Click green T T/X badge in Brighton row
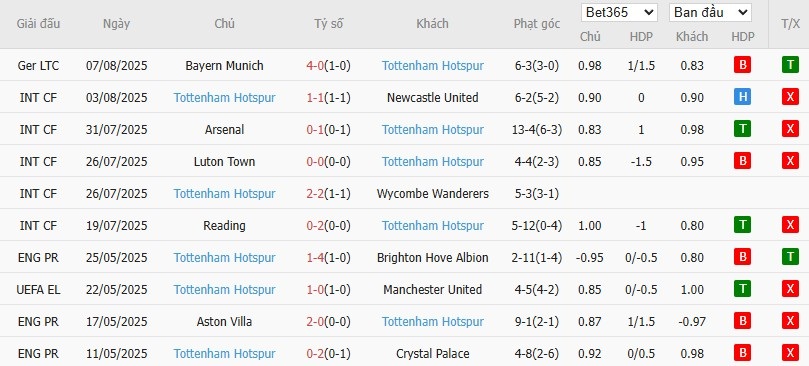This screenshot has height=366, width=809. pyautogui.click(x=790, y=257)
